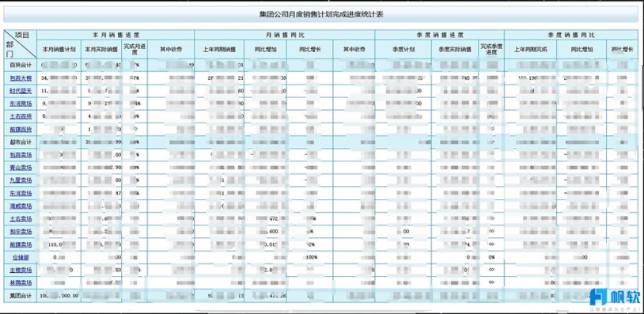Click the 季度销售进度 group header
This screenshot has height=314, width=644.
click(439, 36)
